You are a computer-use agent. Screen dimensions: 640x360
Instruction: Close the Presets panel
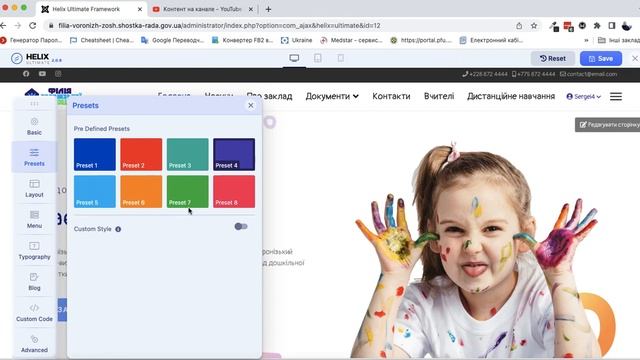(x=251, y=105)
